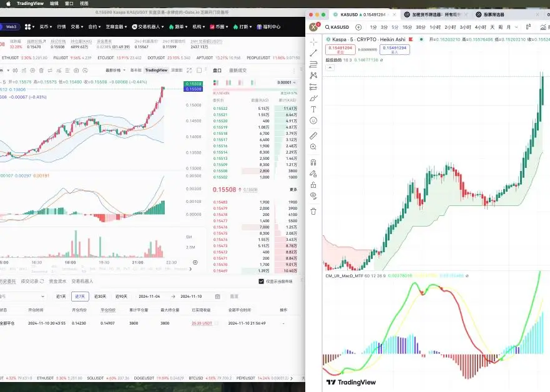Toggle hide all drawings eye icon
Viewport: 550px width, 392px height.
tap(313, 196)
